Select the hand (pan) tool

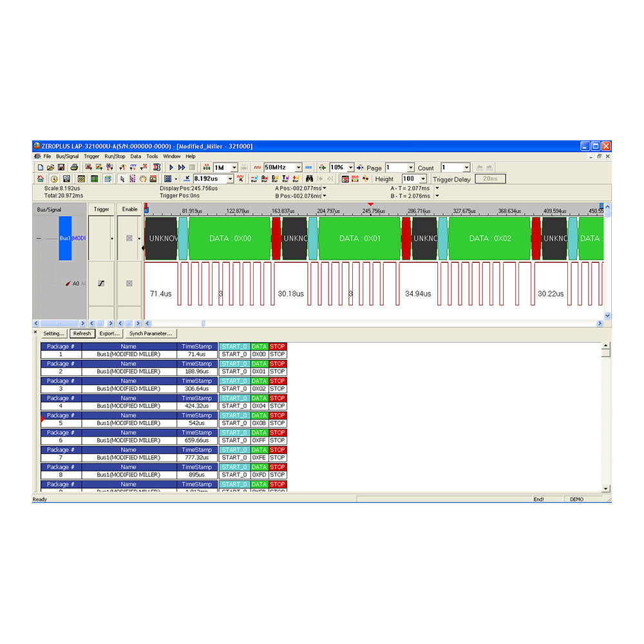pos(142,178)
